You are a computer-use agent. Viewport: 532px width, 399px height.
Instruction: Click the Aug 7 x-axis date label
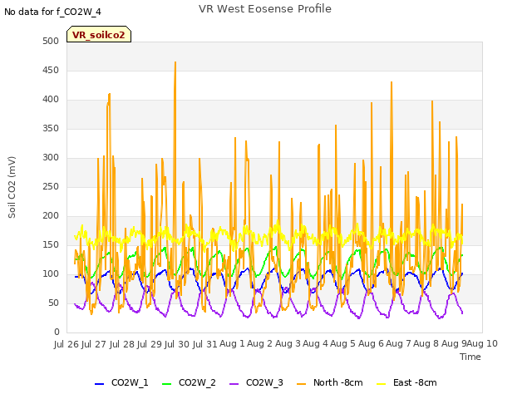pos(398,344)
